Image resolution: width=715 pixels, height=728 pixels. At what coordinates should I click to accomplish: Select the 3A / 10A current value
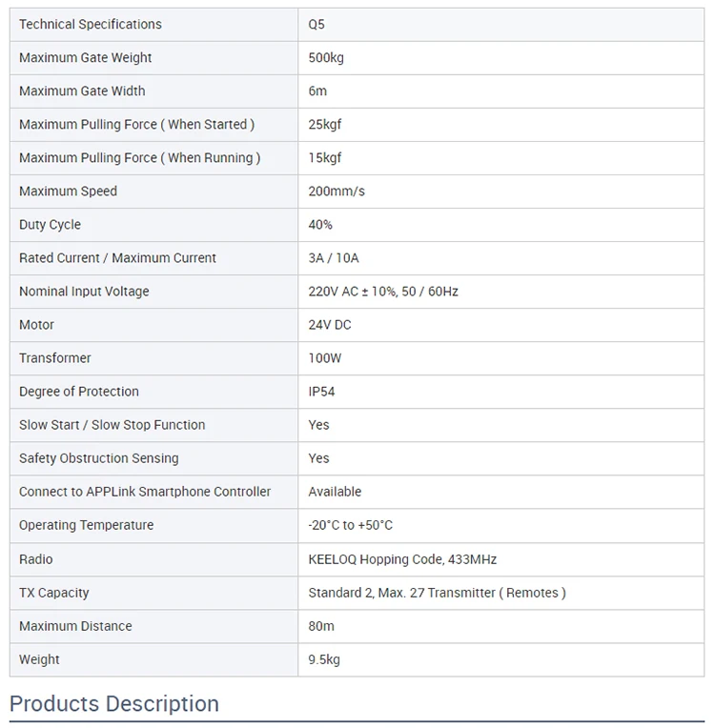[x=334, y=257]
